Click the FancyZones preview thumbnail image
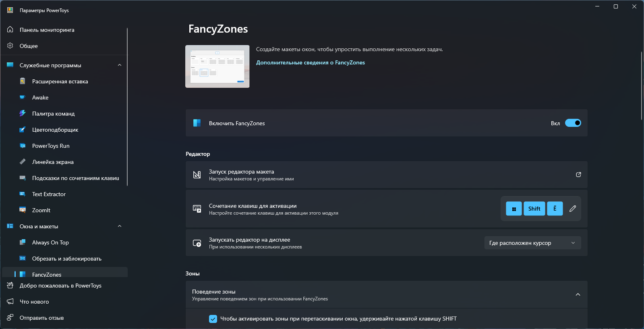The image size is (644, 329). [x=217, y=66]
